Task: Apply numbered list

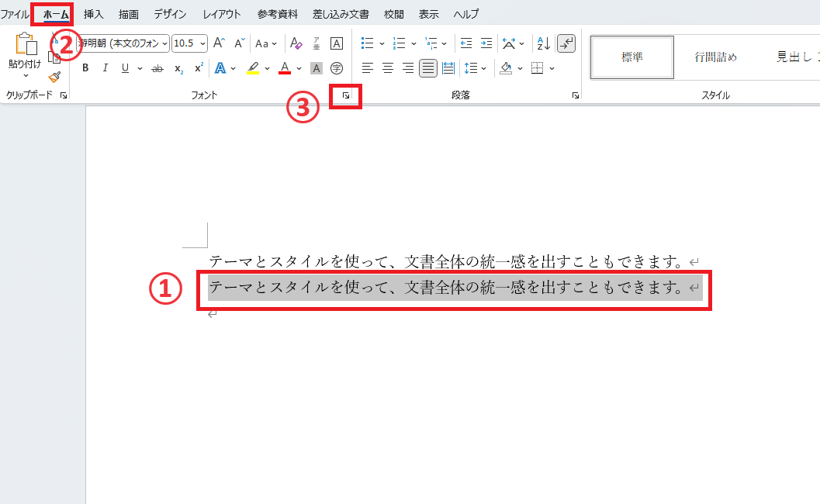Action: (x=399, y=43)
